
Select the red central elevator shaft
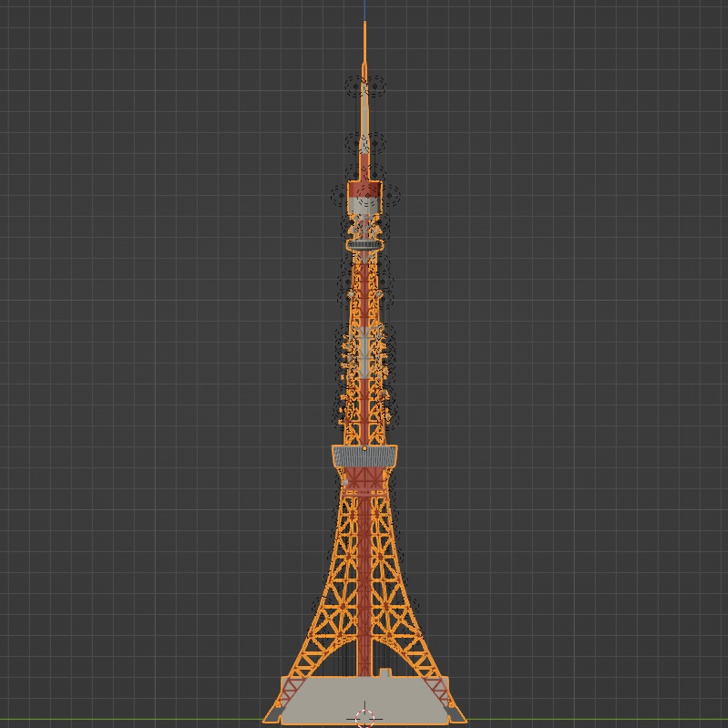pyautogui.click(x=365, y=587)
